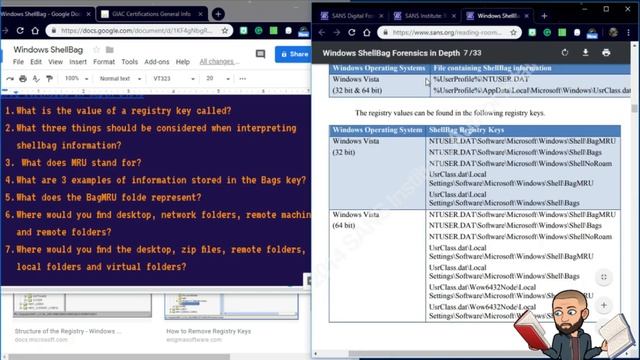Print the Google Docs document
640x360 pixels.
tap(23, 78)
